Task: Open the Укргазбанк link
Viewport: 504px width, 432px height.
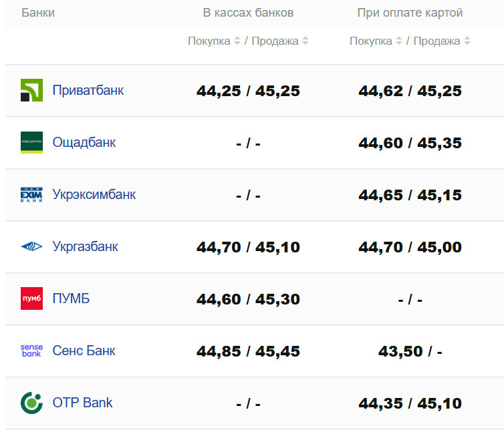Action: pyautogui.click(x=85, y=246)
